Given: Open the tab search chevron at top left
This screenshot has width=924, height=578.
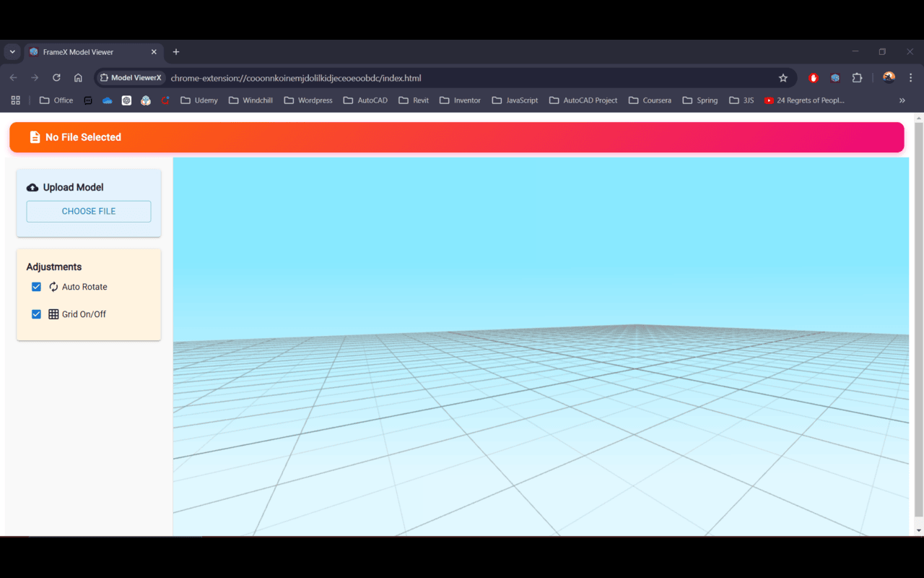Looking at the screenshot, I should click(12, 51).
